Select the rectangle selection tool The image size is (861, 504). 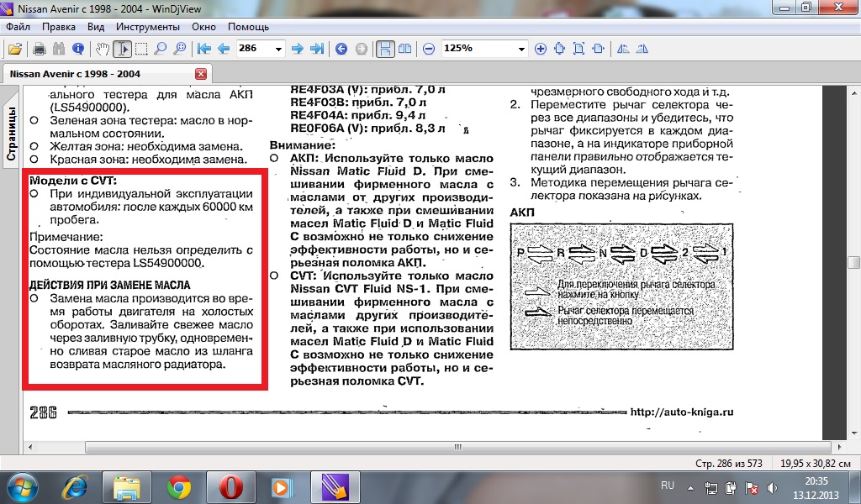pos(141,49)
